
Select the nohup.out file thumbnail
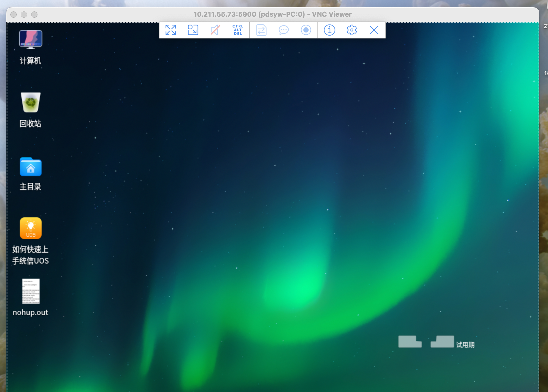(31, 291)
